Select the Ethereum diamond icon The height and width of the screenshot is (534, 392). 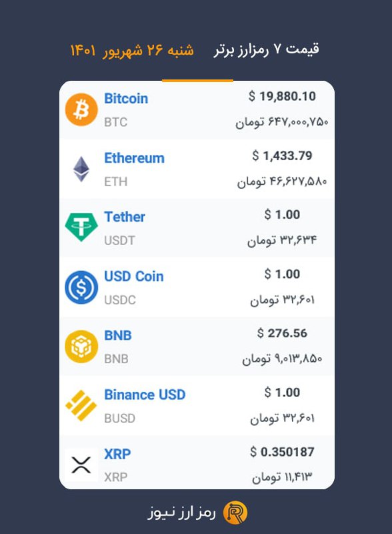coord(81,169)
